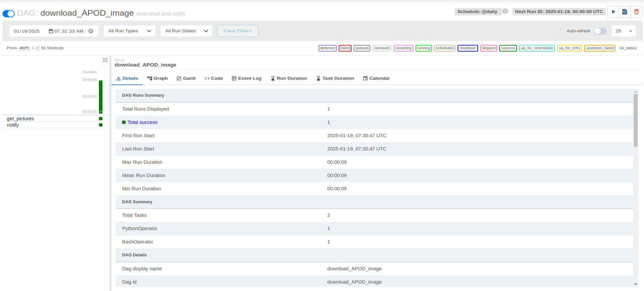This screenshot has height=291, width=644.
Task: Click the removed status legend badge
Action: [382, 48]
